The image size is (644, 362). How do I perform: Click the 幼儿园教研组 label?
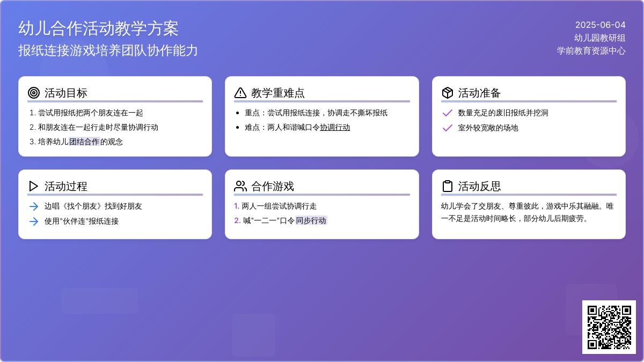click(600, 38)
